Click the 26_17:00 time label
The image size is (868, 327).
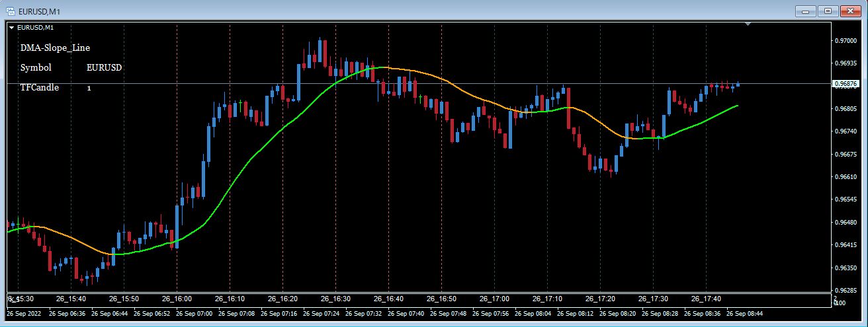click(x=495, y=299)
